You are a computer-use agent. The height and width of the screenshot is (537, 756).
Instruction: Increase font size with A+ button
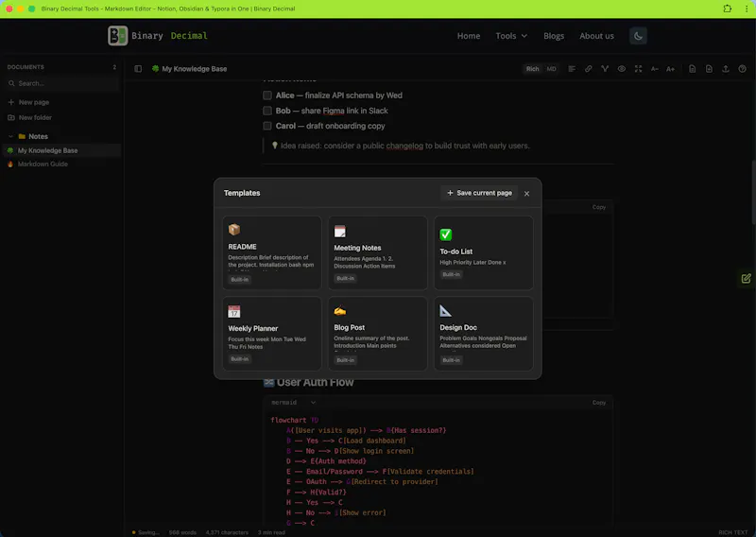[x=671, y=69]
